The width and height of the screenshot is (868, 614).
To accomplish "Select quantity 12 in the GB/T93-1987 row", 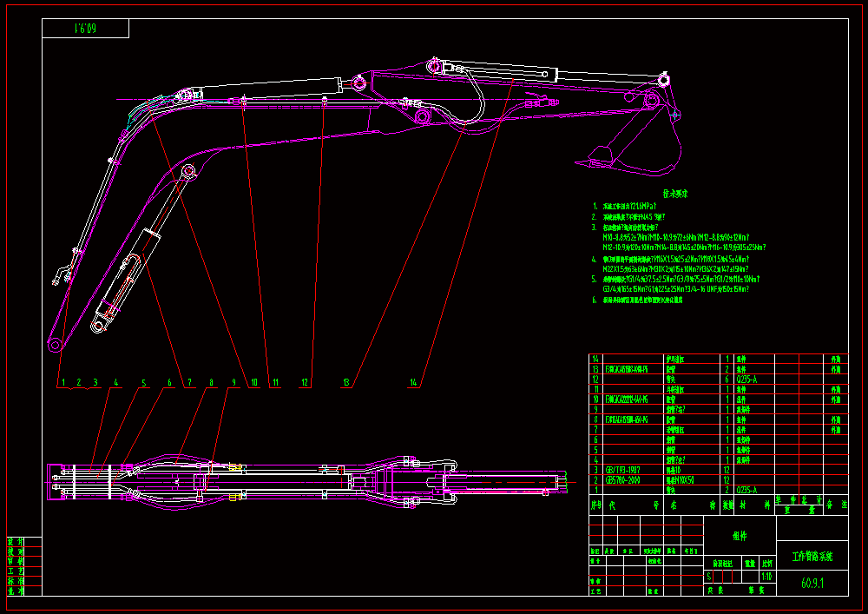I will pyautogui.click(x=727, y=470).
